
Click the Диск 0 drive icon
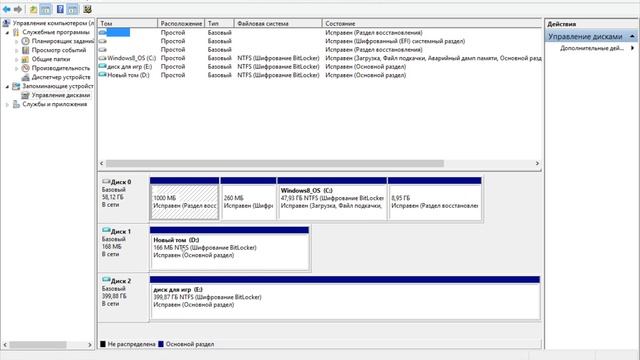tap(106, 182)
